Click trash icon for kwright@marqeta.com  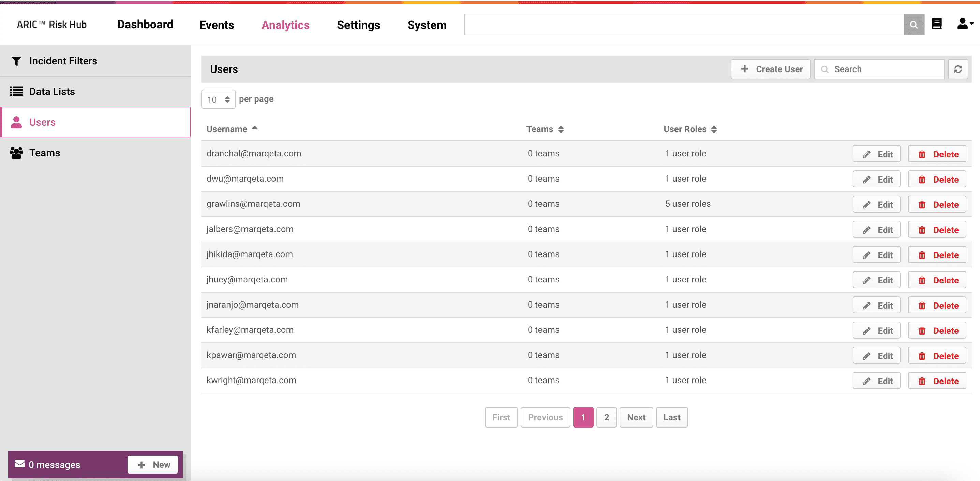(922, 382)
